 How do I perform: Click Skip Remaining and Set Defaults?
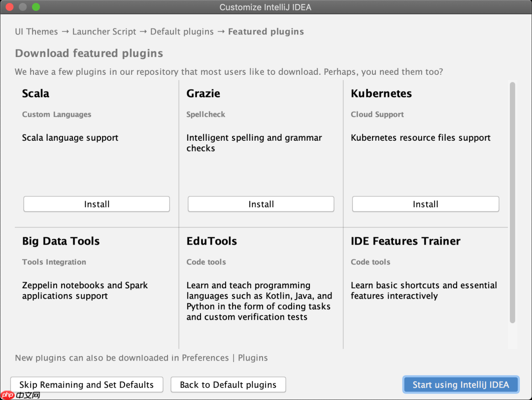pos(87,384)
